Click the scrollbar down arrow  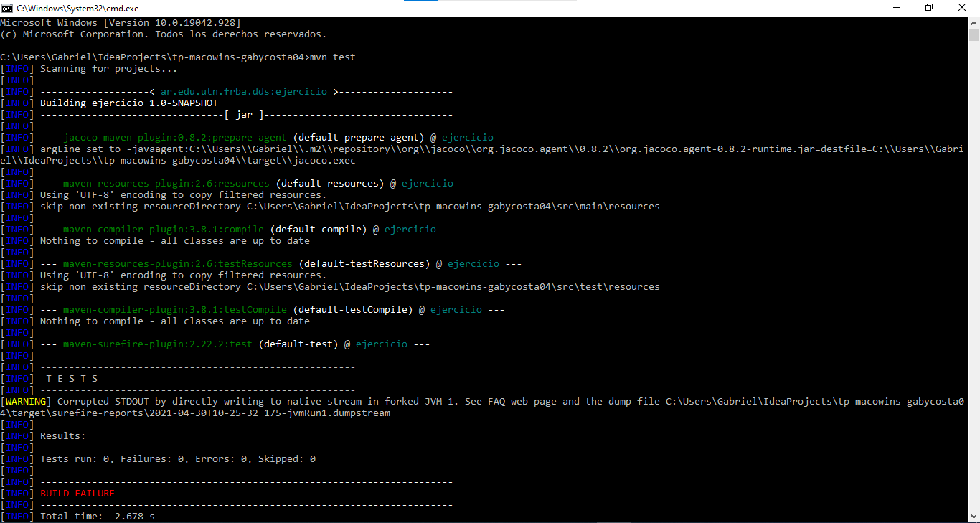(974, 517)
